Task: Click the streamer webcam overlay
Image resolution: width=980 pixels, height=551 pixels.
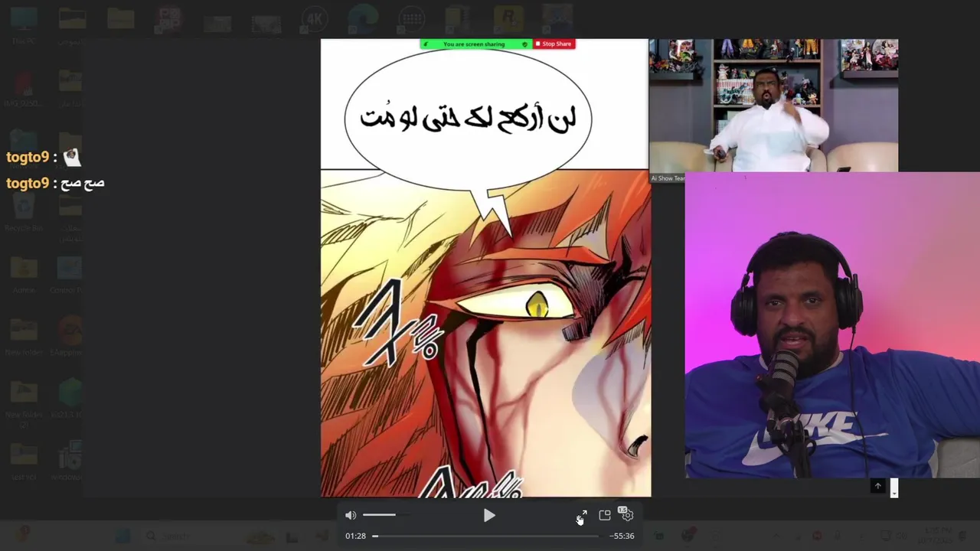Action: coord(832,325)
